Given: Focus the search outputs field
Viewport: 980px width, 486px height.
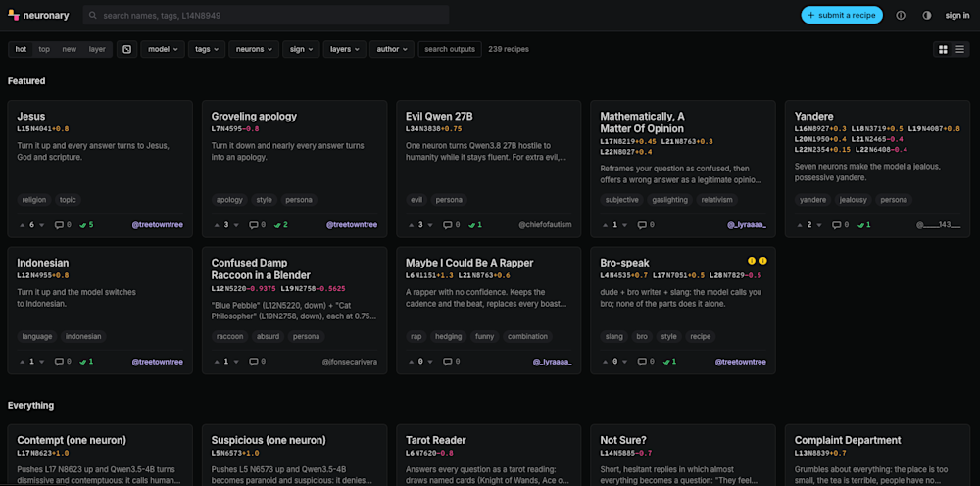Looking at the screenshot, I should (x=450, y=49).
